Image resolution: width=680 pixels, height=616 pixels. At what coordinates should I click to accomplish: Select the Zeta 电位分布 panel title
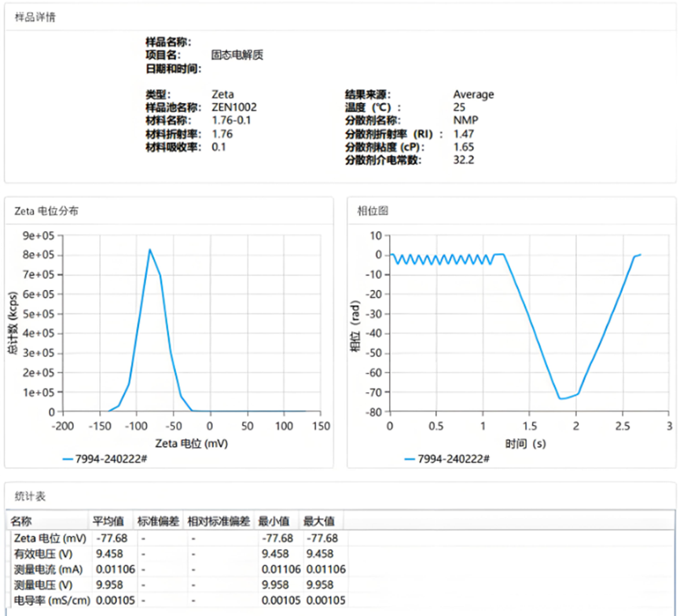46,211
